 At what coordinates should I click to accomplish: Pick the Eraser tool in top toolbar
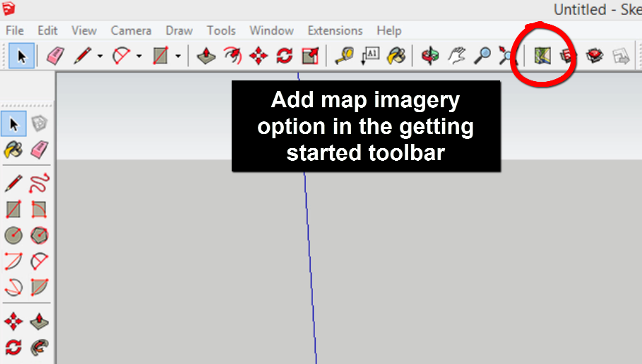click(55, 56)
